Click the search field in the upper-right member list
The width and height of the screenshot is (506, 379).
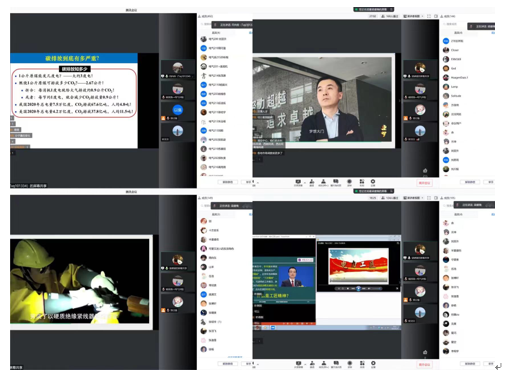(x=454, y=24)
